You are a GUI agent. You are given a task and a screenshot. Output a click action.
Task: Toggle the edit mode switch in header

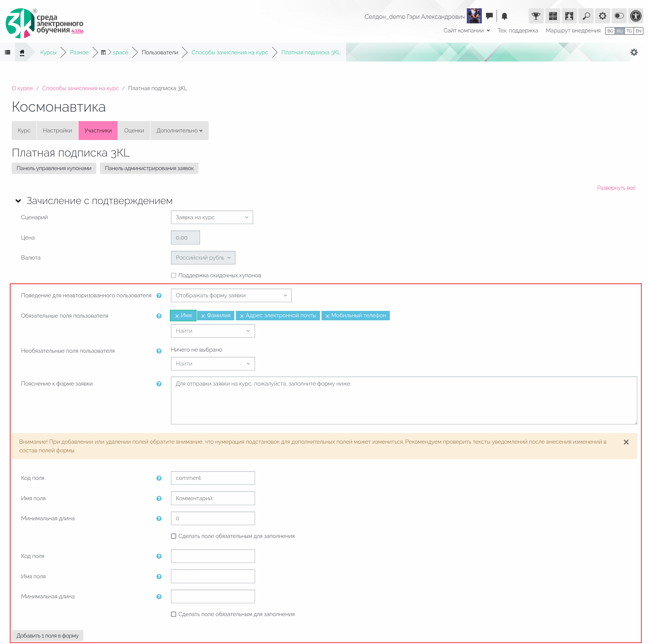(x=619, y=16)
